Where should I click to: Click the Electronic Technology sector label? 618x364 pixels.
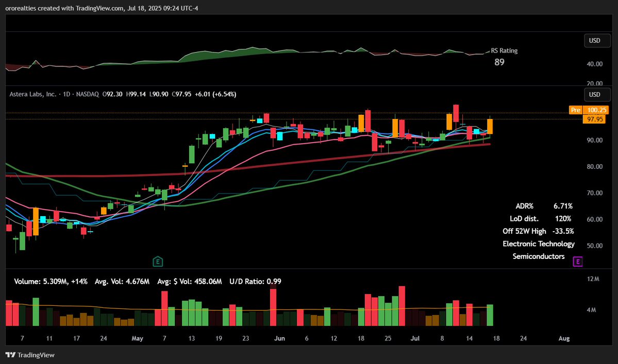click(539, 244)
